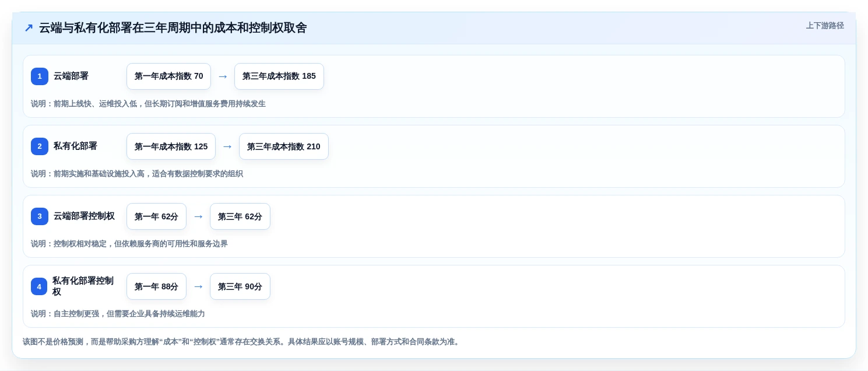Click the 第三年 90分 box
The width and height of the screenshot is (868, 371).
click(x=240, y=286)
